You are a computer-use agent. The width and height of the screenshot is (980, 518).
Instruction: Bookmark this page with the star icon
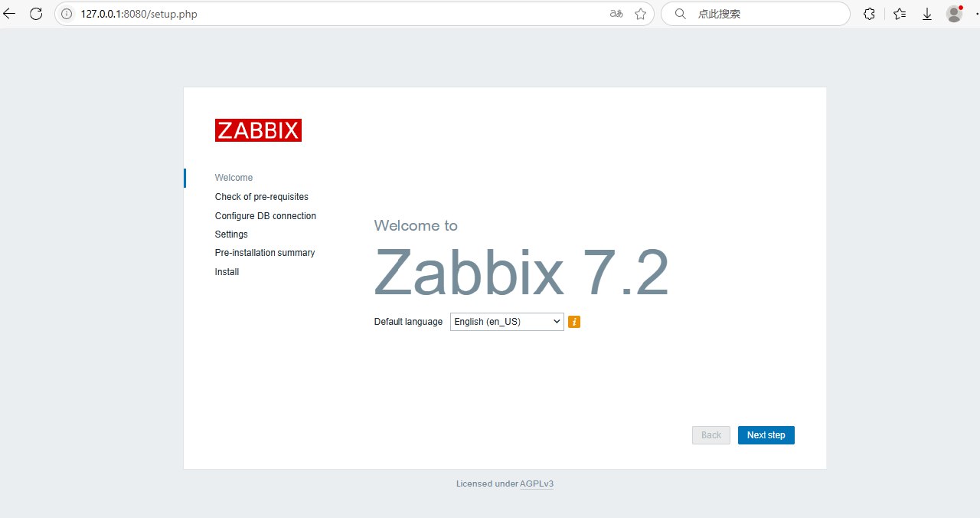coord(641,14)
